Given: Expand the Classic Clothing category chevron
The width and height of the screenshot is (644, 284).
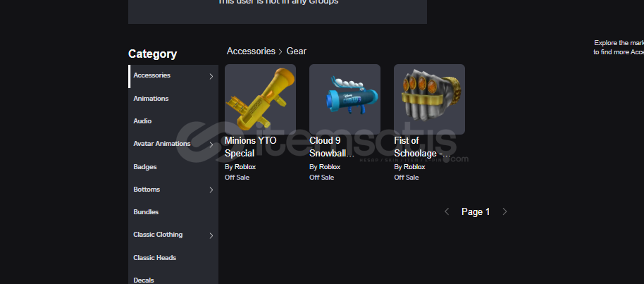Looking at the screenshot, I should pos(211,235).
